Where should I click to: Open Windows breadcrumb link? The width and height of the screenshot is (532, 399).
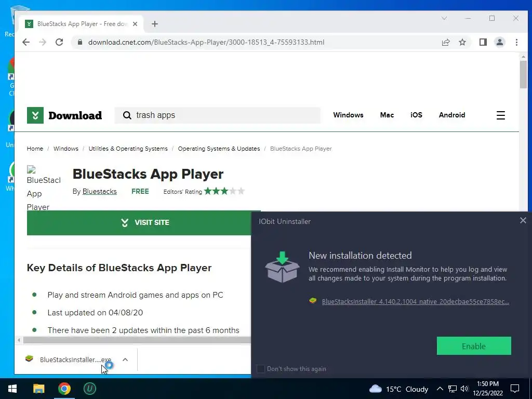click(66, 149)
